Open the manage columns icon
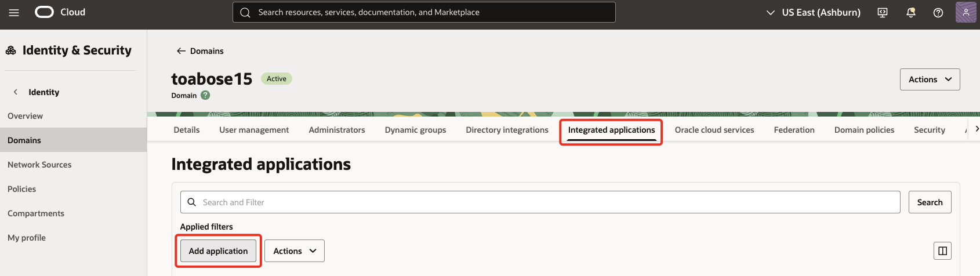The image size is (980, 276). point(943,251)
